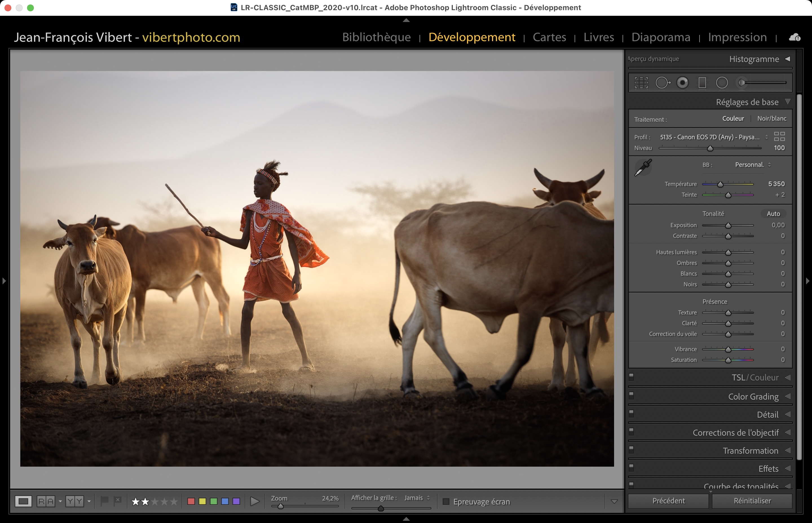Click the Réinitialiser button
812x523 pixels.
752,501
